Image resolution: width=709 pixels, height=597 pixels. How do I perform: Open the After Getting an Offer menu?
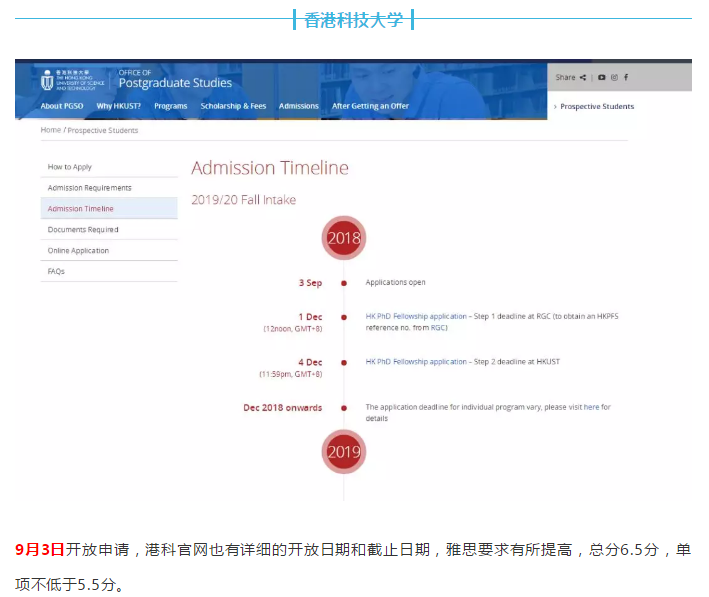click(x=370, y=106)
